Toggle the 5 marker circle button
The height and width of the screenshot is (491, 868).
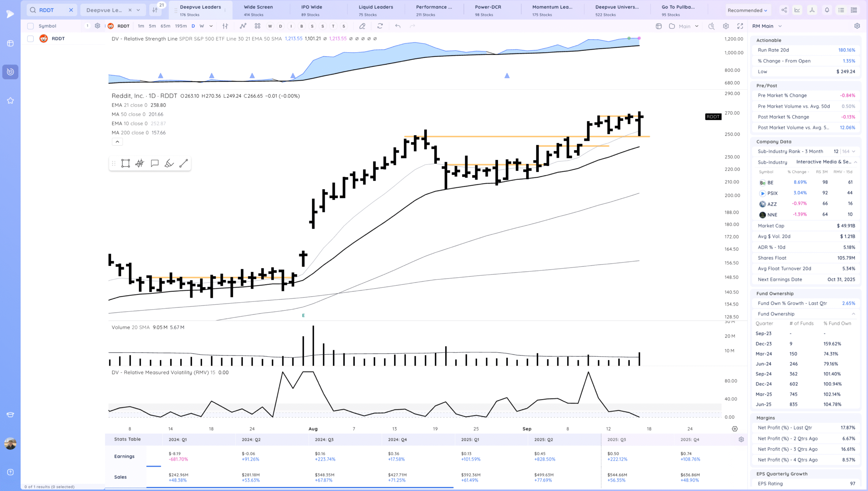point(344,26)
